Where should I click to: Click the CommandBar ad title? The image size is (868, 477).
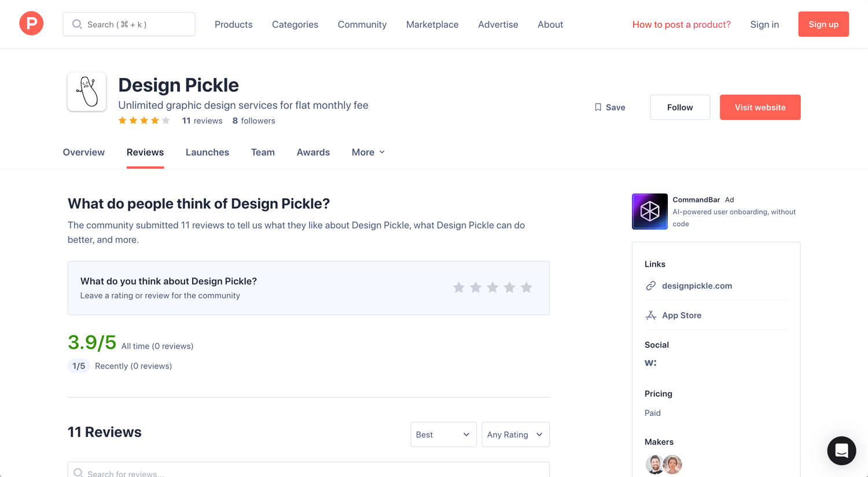[x=696, y=199]
